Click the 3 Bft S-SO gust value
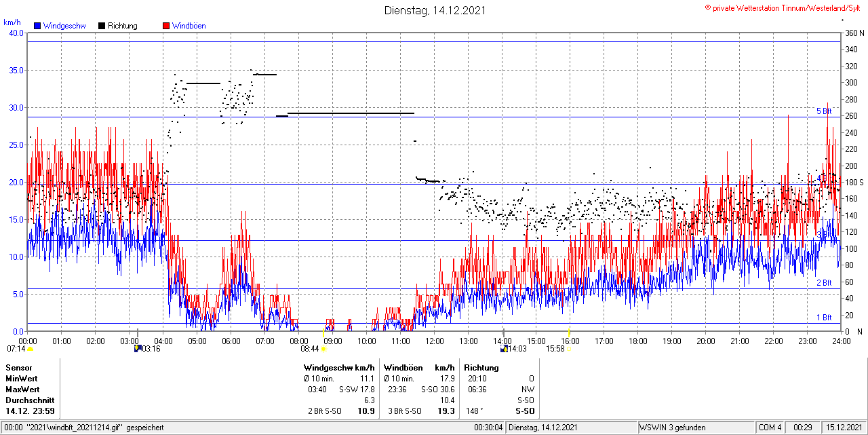 click(405, 411)
